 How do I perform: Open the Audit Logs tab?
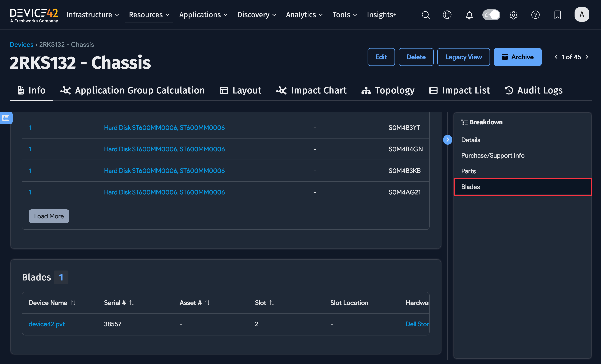pos(533,90)
